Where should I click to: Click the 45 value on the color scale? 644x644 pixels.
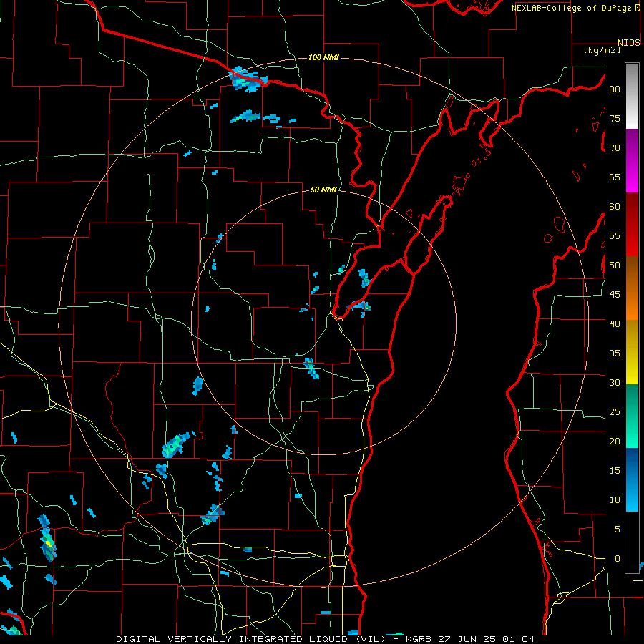tap(615, 295)
